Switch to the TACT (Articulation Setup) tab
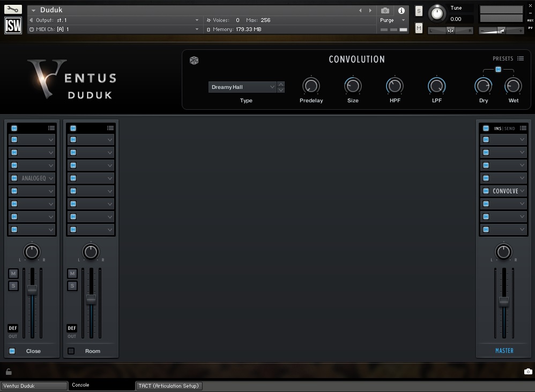This screenshot has height=392, width=535. pyautogui.click(x=168, y=386)
